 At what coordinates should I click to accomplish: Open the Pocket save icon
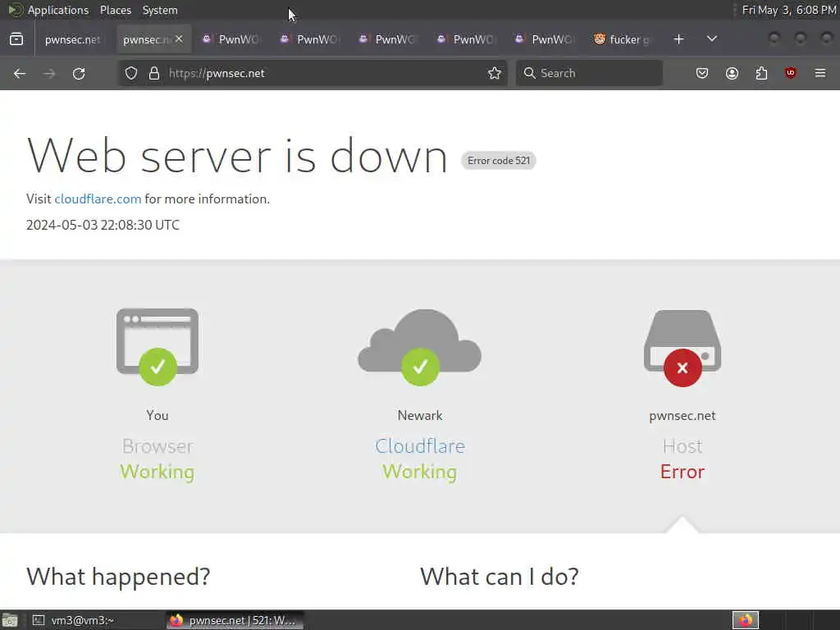click(x=702, y=73)
